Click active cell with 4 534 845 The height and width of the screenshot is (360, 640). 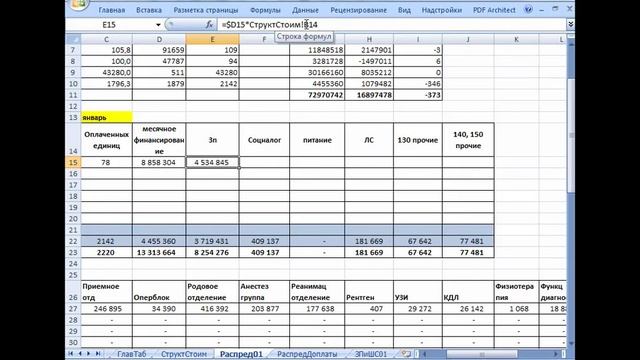point(212,162)
